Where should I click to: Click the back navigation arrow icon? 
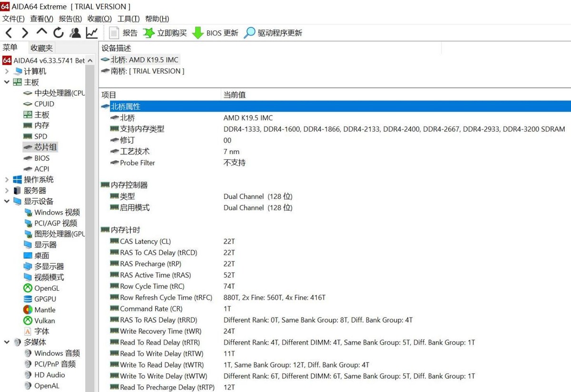pyautogui.click(x=8, y=32)
